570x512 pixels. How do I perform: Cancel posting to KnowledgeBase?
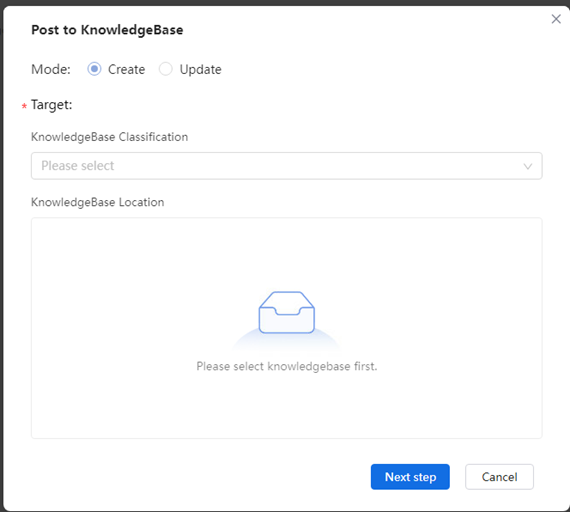coord(499,476)
